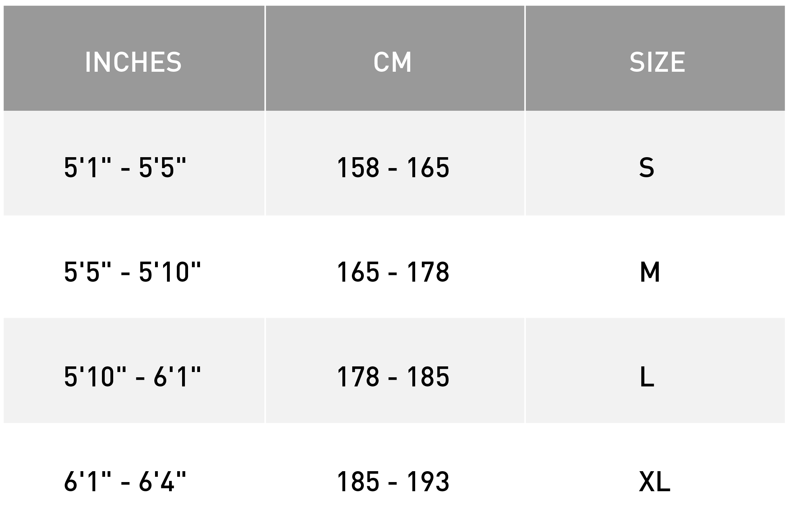Click the 165 - 178 cm value
The image size is (792, 532).
(393, 272)
